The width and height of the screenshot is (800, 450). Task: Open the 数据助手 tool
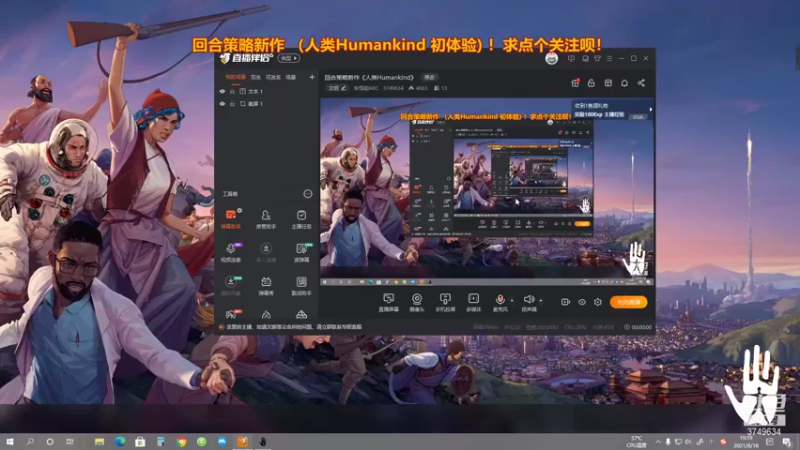pos(302,286)
